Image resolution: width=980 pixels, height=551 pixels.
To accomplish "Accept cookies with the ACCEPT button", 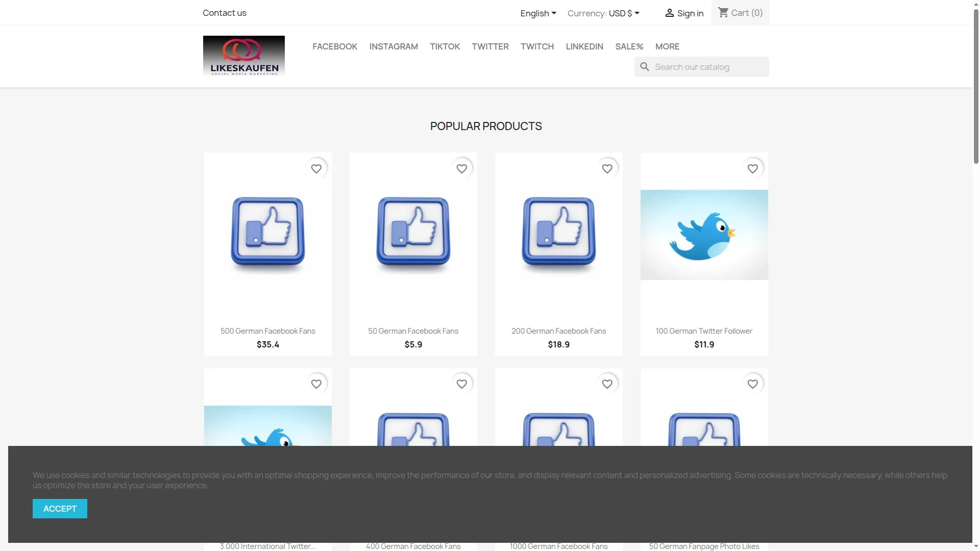I will click(60, 509).
